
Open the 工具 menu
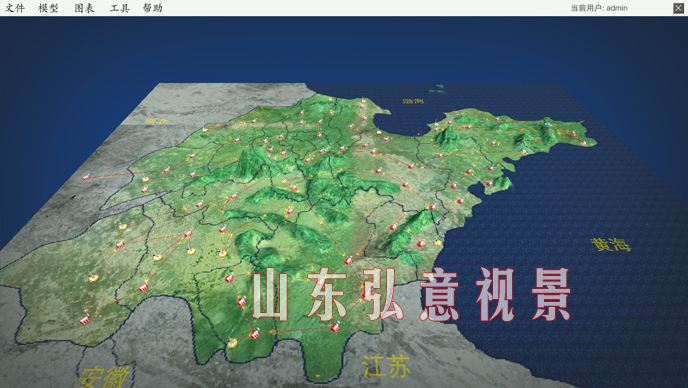click(120, 8)
